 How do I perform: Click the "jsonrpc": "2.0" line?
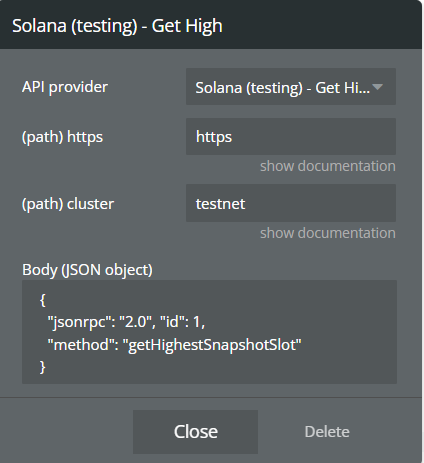coord(126,322)
